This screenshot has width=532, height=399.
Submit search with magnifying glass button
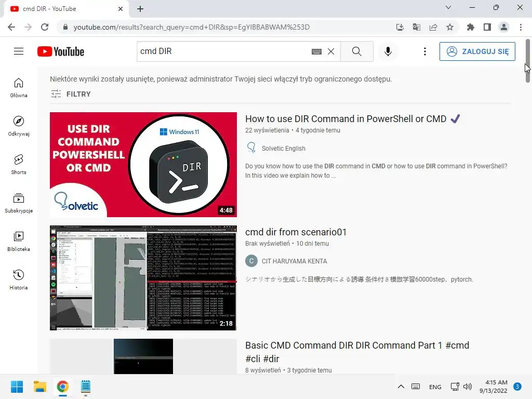tap(356, 51)
